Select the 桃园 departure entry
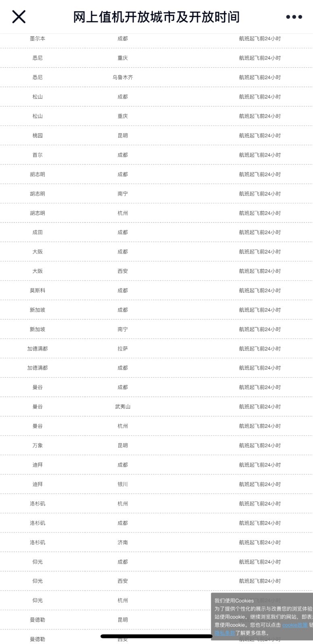 37,136
